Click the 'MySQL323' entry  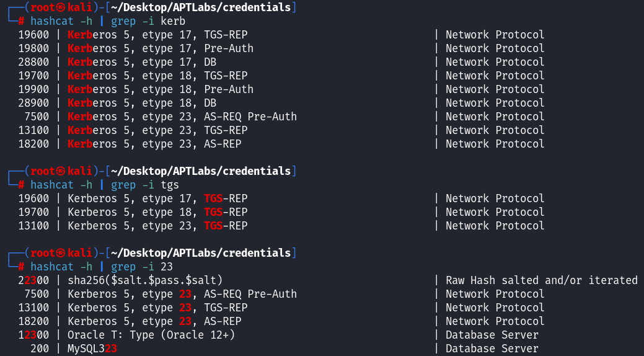click(92, 349)
